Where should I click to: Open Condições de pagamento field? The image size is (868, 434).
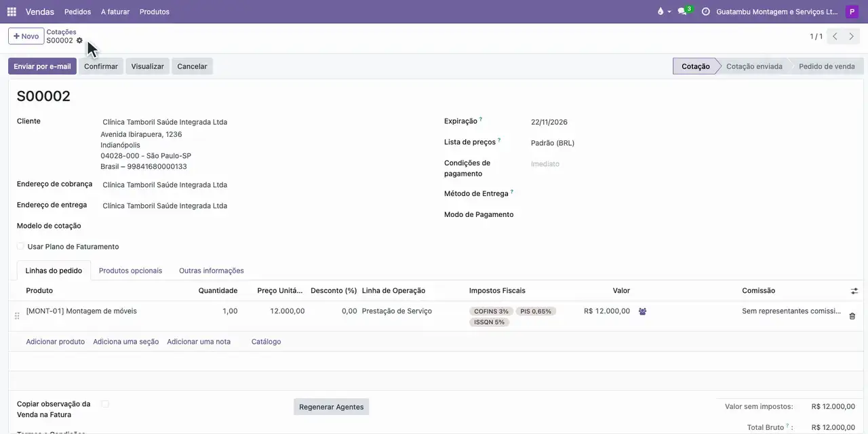pyautogui.click(x=690, y=164)
